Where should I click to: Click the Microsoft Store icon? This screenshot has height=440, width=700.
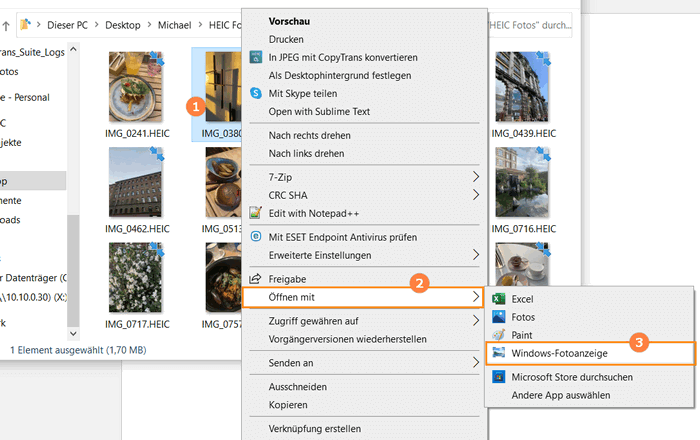[499, 377]
